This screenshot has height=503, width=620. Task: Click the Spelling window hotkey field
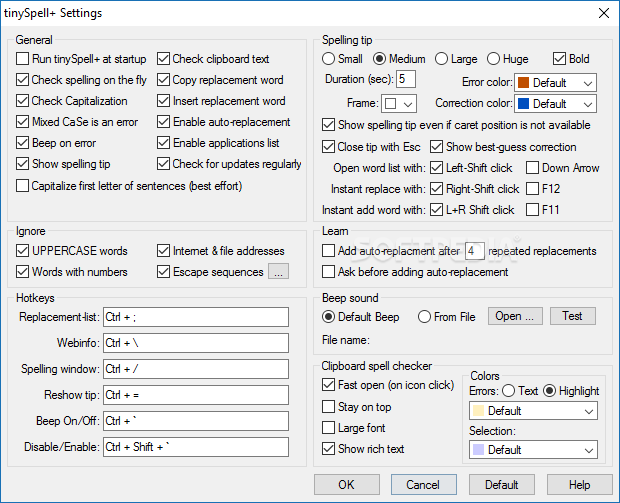click(x=196, y=369)
